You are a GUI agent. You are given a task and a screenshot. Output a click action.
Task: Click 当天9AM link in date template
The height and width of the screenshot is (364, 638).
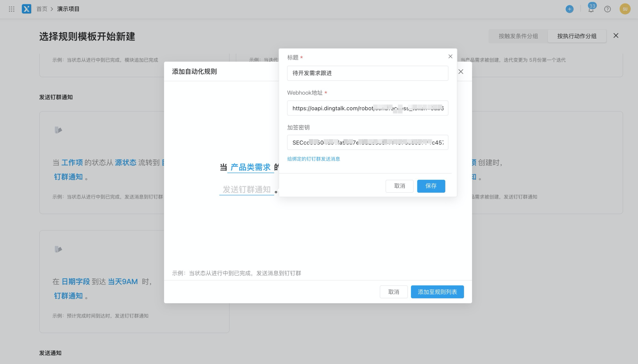[x=123, y=281]
